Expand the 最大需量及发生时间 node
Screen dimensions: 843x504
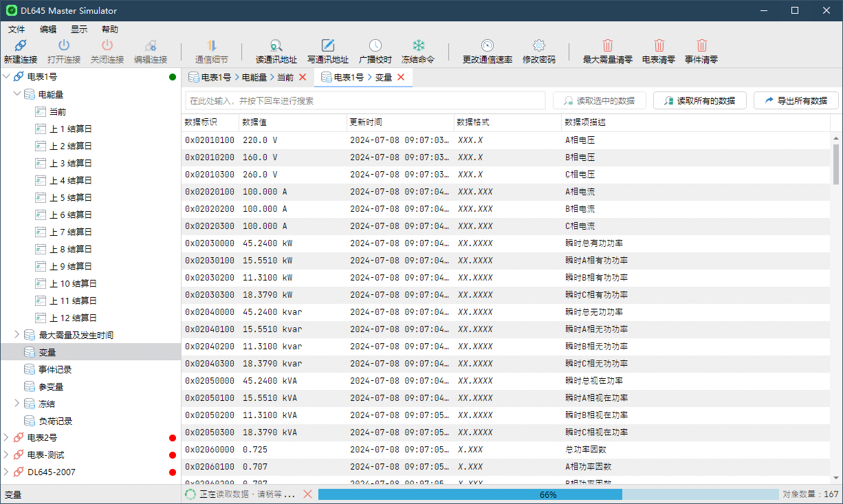tap(17, 335)
